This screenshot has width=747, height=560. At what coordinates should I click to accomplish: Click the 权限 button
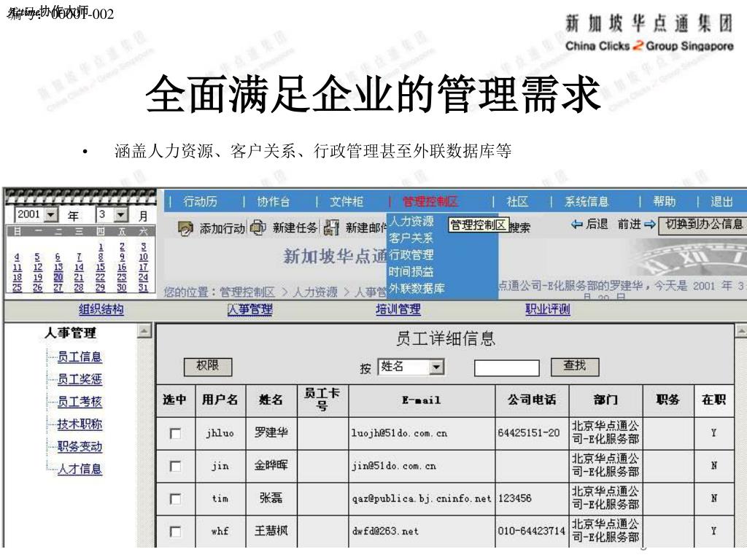tap(208, 366)
